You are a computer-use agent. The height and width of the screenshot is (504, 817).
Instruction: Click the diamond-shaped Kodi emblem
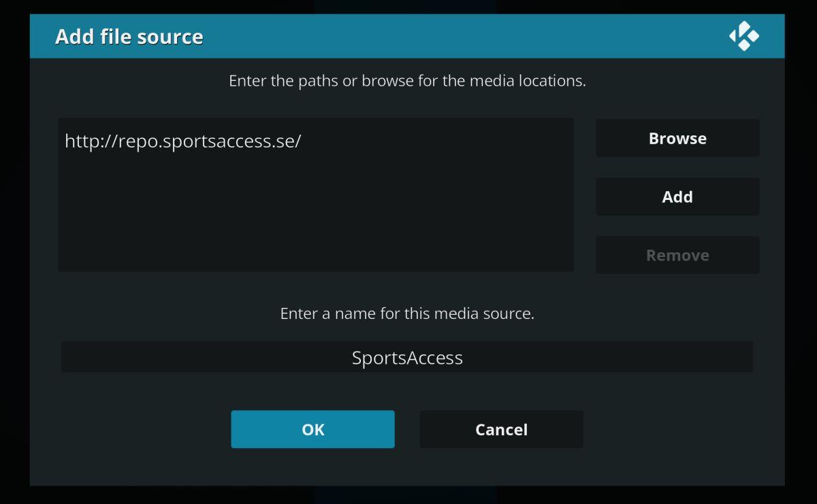[x=744, y=36]
